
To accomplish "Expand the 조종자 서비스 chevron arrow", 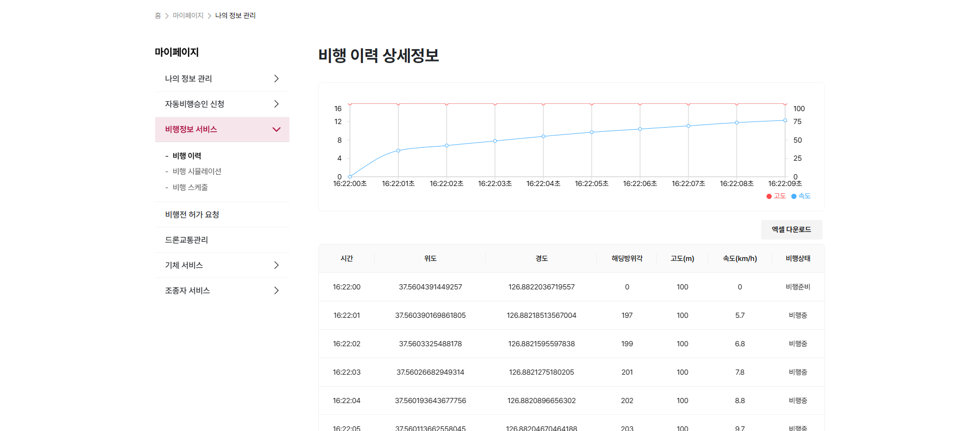I will 277,290.
